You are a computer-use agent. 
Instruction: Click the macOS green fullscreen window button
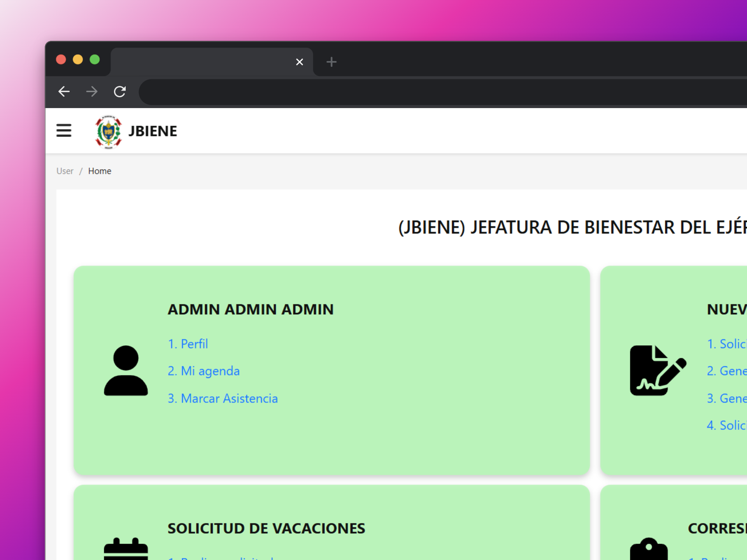[x=95, y=59]
